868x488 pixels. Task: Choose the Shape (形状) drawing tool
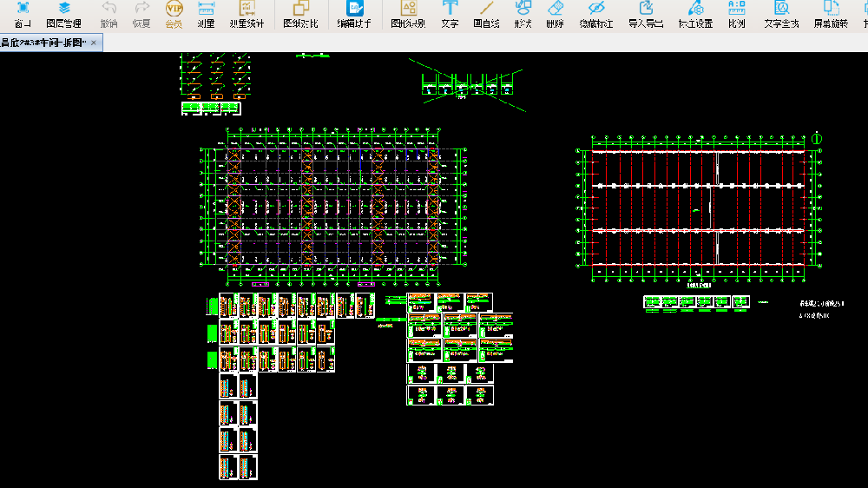click(523, 14)
